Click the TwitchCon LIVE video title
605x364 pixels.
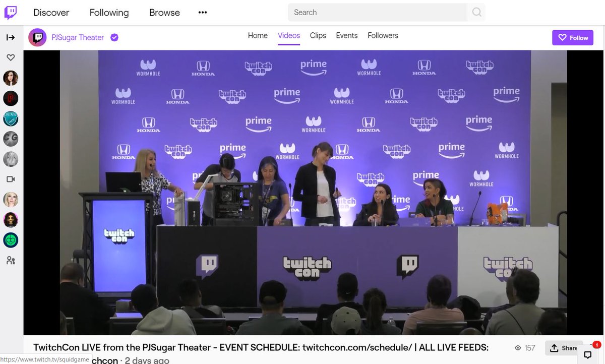[261, 354]
